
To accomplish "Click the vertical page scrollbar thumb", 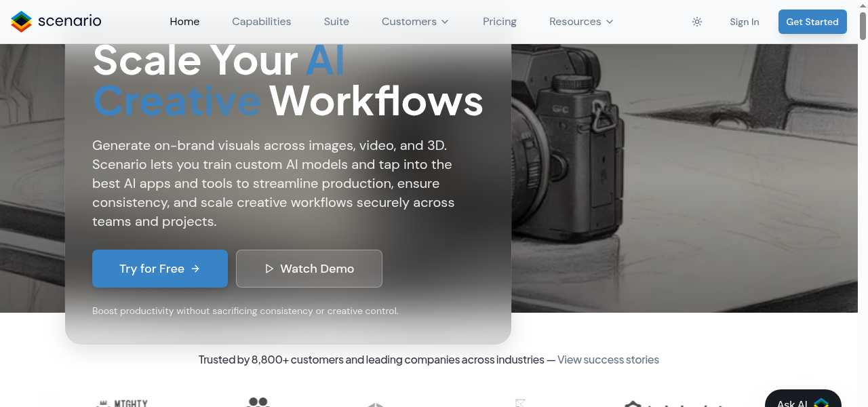I will pyautogui.click(x=863, y=24).
